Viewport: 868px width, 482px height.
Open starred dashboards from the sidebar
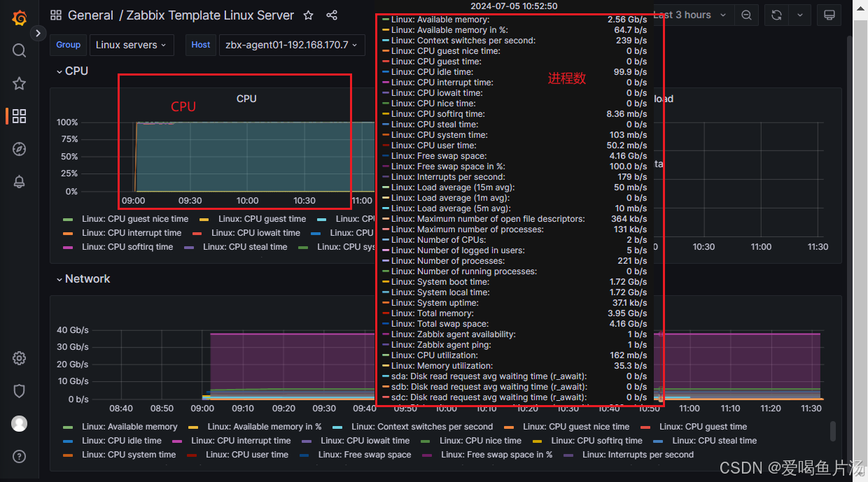tap(20, 83)
